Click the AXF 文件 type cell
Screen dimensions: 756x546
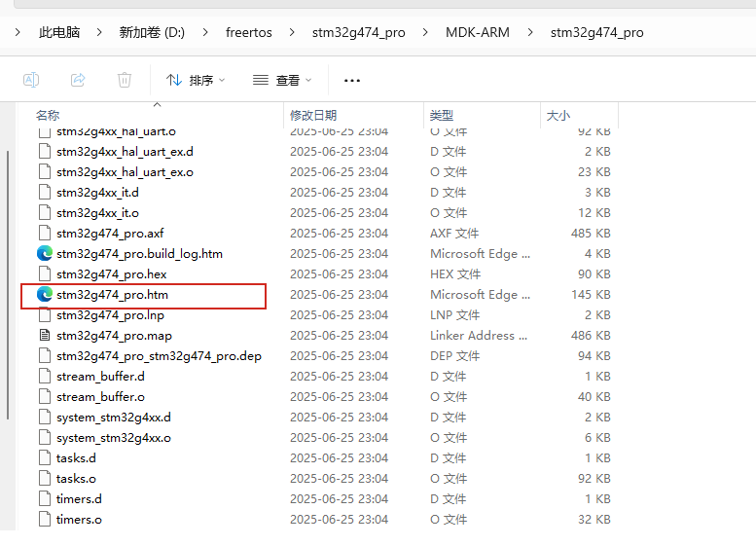click(x=454, y=233)
